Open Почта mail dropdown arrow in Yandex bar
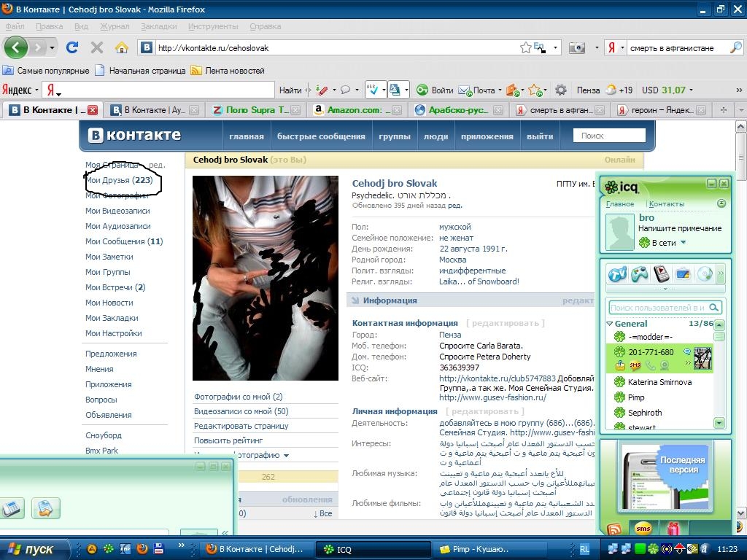This screenshot has height=560, width=747. tap(500, 90)
